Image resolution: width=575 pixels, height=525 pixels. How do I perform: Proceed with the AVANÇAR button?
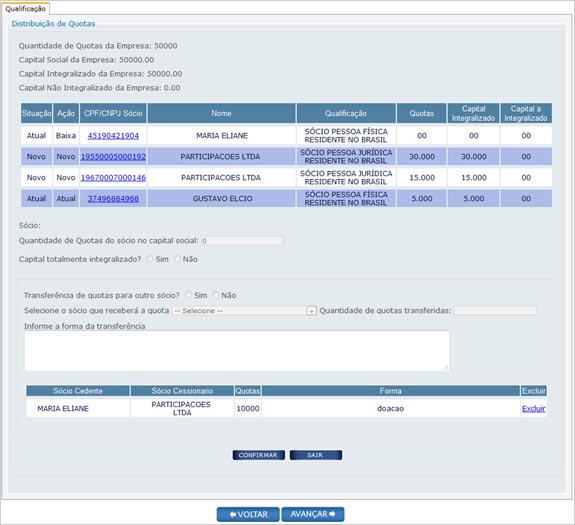313,514
